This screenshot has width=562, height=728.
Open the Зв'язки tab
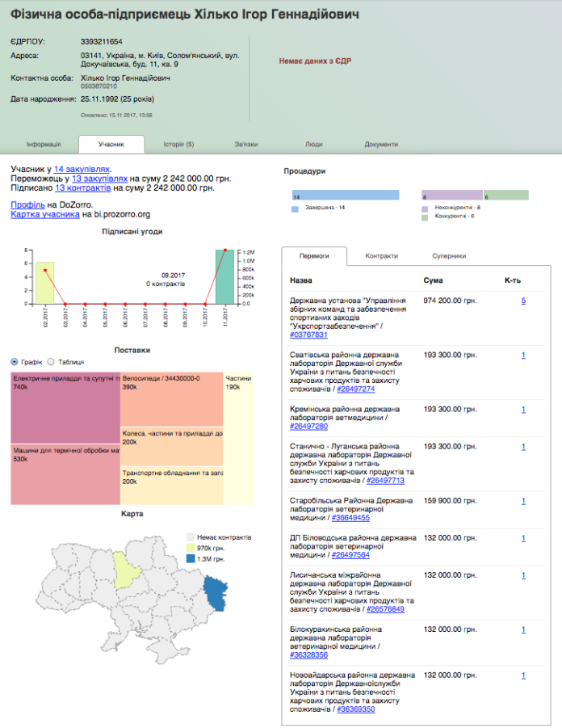[246, 145]
